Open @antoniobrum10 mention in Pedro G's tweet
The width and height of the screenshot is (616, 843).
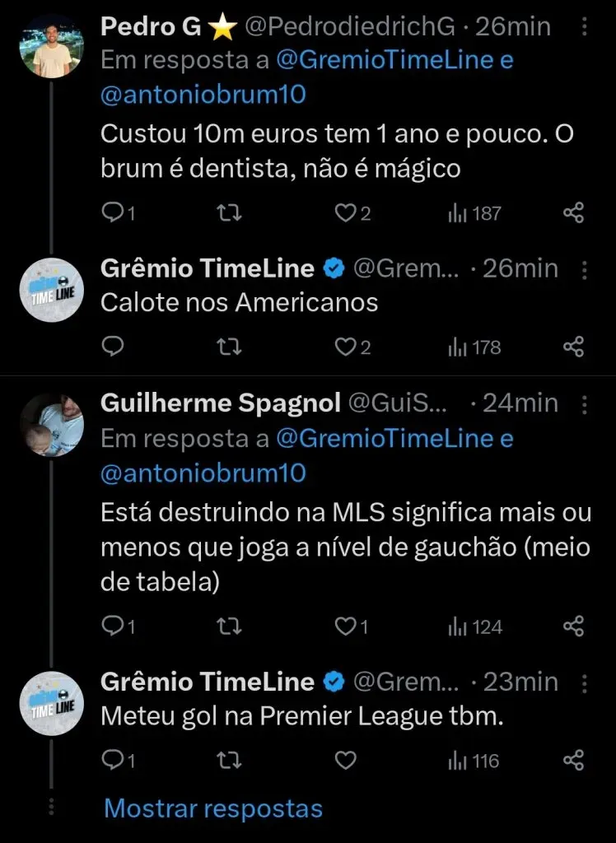(x=203, y=94)
